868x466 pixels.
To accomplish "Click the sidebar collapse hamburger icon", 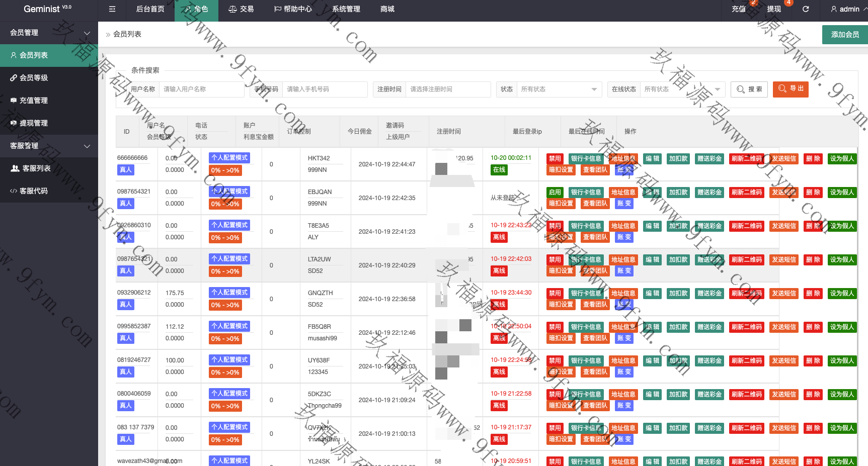I will point(112,9).
